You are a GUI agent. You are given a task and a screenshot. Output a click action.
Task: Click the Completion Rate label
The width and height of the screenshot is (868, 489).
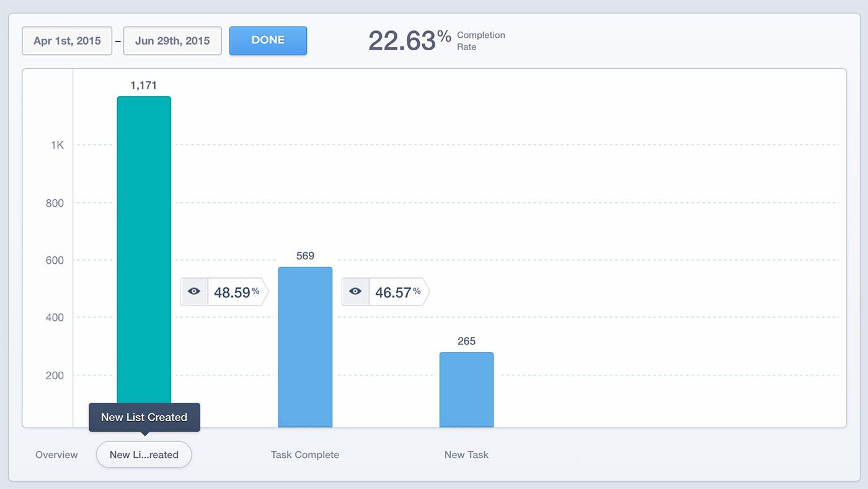[x=481, y=41]
